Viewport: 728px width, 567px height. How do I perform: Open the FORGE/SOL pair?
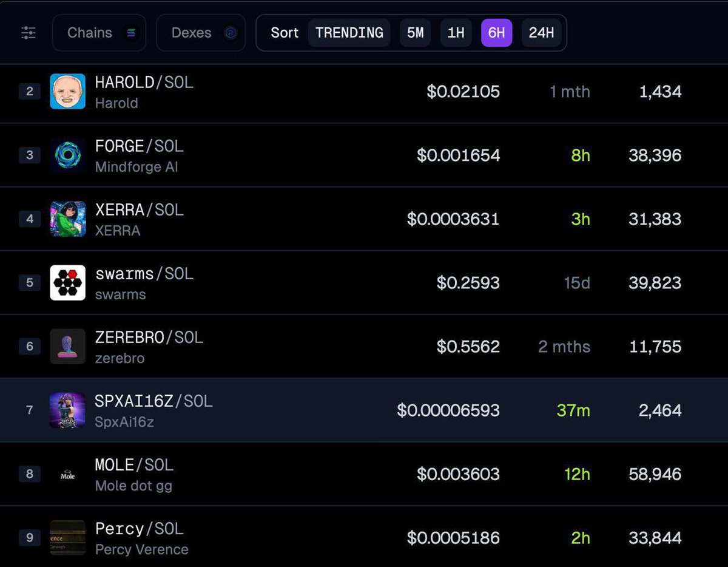coord(139,146)
